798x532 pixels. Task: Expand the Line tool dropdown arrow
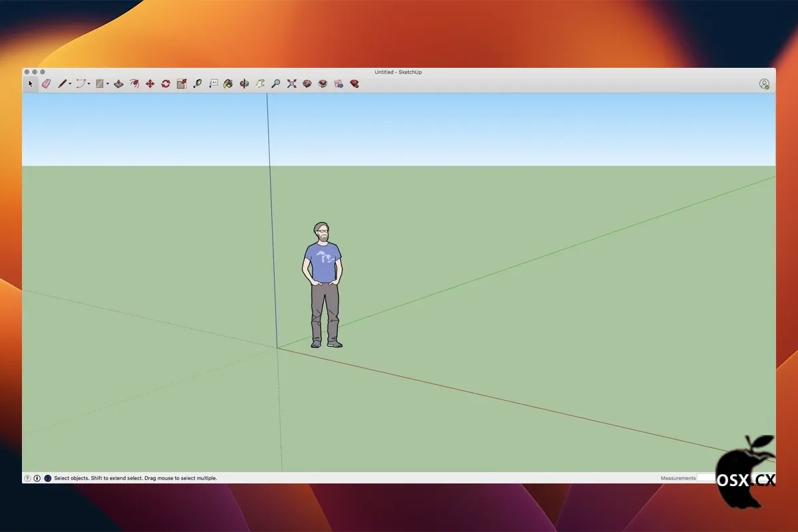(x=70, y=84)
